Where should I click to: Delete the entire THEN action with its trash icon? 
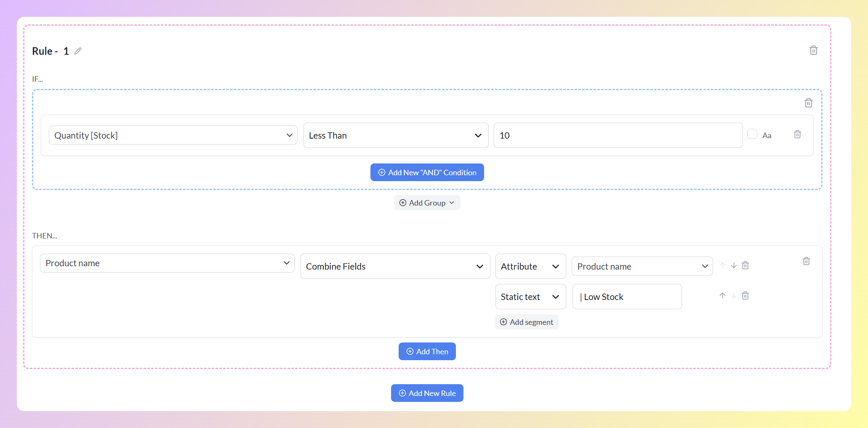[806, 261]
